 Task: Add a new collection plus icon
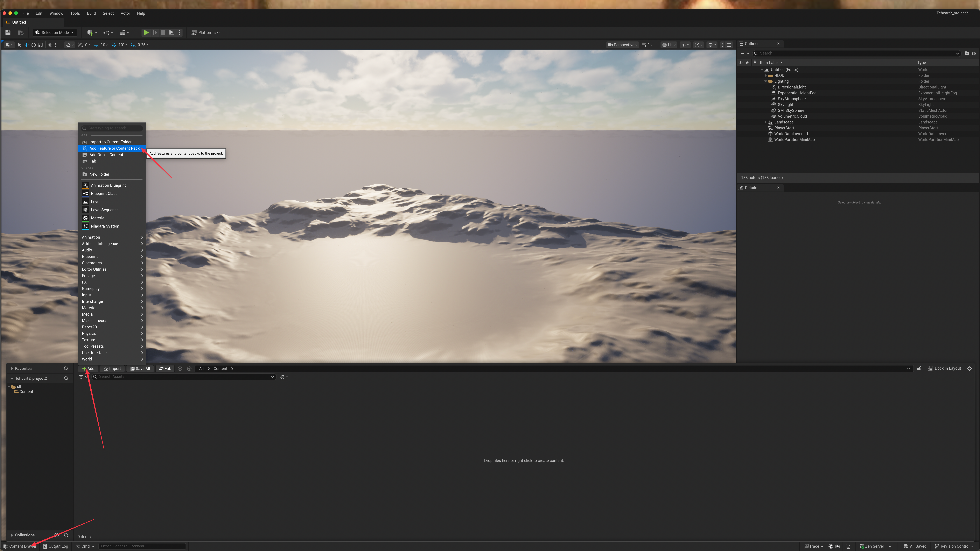point(57,535)
